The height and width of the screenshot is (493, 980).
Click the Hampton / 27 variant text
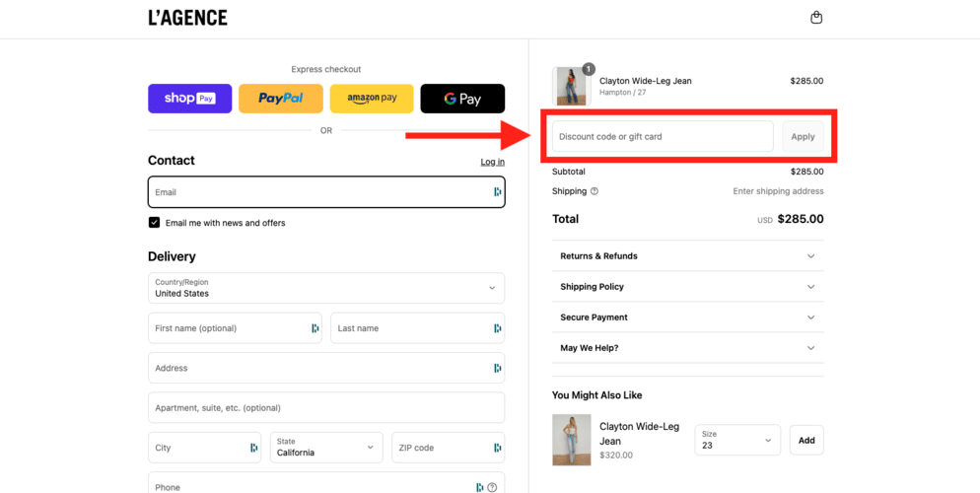[622, 93]
